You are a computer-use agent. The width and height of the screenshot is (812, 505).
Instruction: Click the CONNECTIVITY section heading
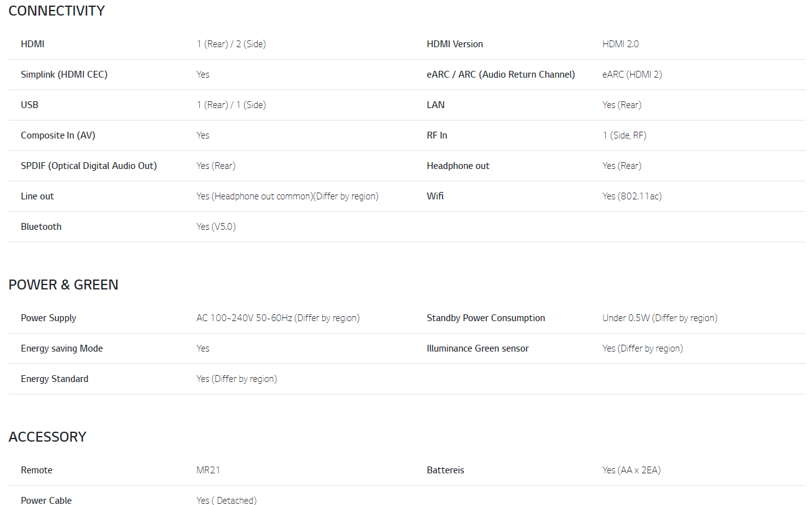(x=56, y=11)
